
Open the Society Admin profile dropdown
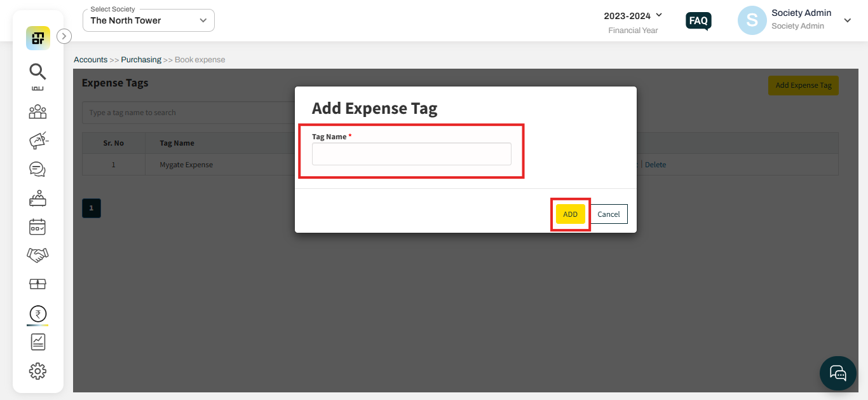coord(848,20)
